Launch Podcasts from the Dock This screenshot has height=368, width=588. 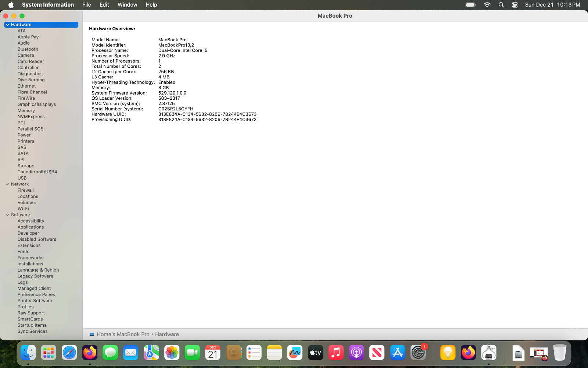tap(356, 353)
